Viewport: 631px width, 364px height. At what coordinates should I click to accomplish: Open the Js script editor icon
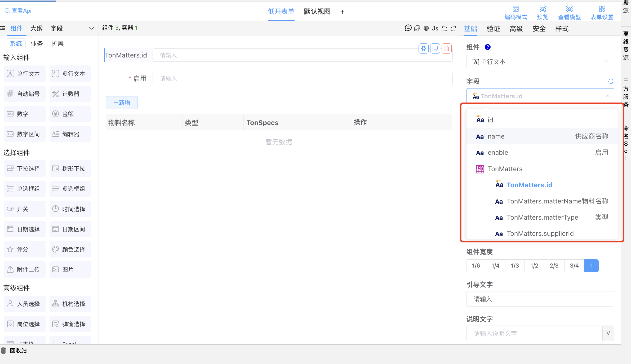[x=435, y=28]
